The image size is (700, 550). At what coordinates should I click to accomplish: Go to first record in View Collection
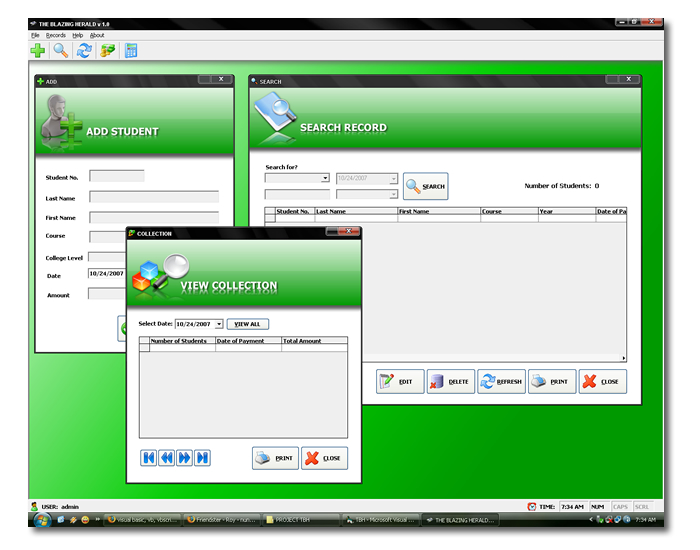pos(149,458)
